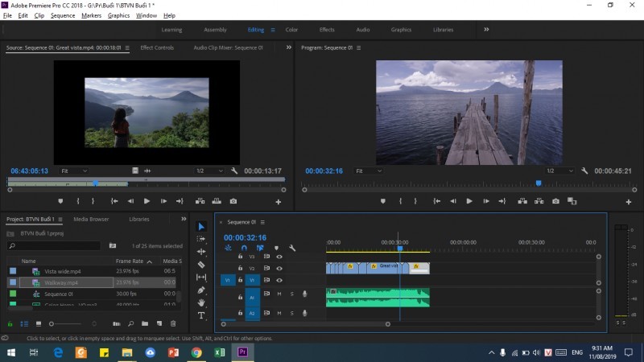Expand workspace overflow chevrons

[486, 30]
